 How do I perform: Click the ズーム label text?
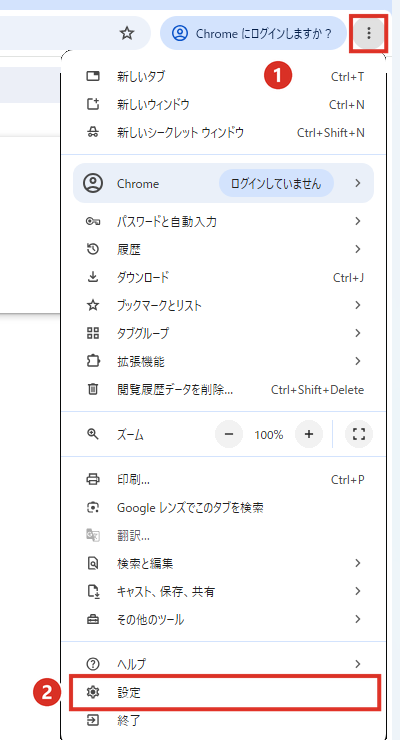coord(130,435)
